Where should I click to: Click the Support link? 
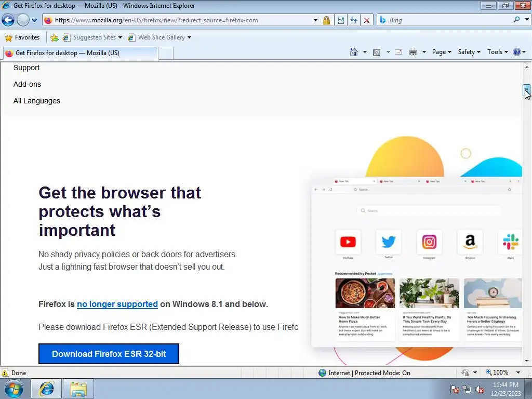[x=26, y=68]
